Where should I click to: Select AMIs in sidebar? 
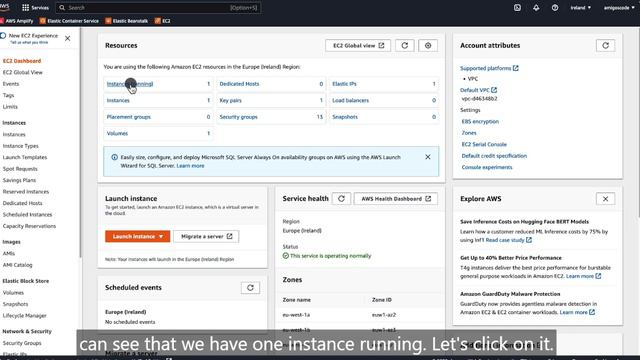coord(9,253)
